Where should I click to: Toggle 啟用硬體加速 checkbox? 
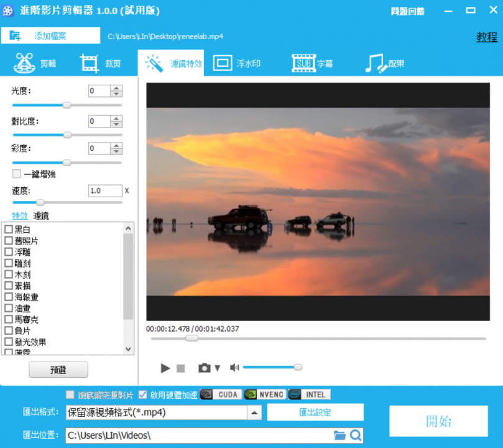(143, 394)
